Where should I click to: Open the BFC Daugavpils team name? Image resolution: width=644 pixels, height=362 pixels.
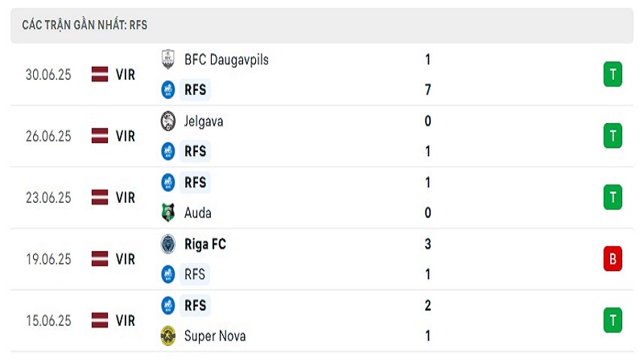(226, 60)
